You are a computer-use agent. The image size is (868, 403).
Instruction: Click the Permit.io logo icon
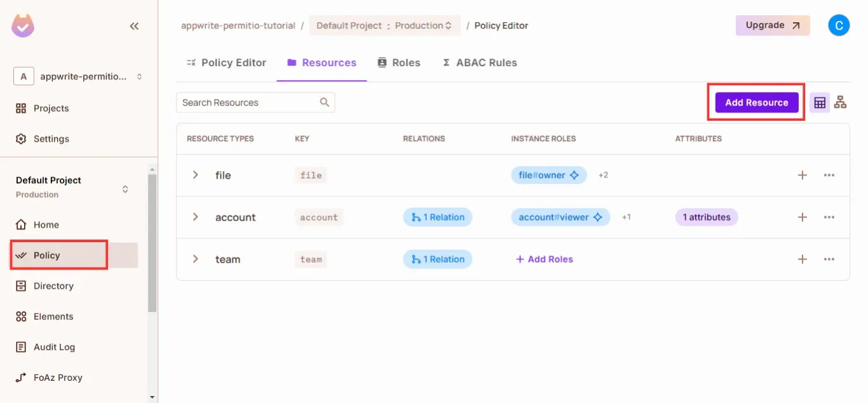tap(23, 25)
